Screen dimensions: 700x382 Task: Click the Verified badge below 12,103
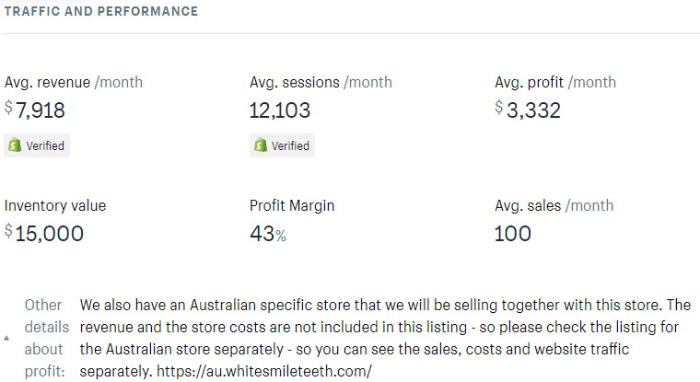coord(282,145)
